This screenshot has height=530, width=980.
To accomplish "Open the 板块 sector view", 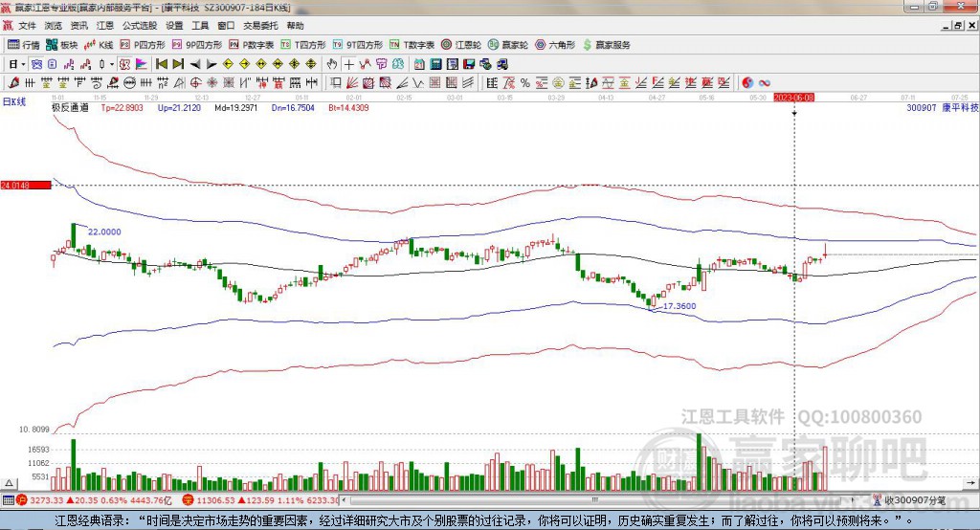I will click(62, 45).
